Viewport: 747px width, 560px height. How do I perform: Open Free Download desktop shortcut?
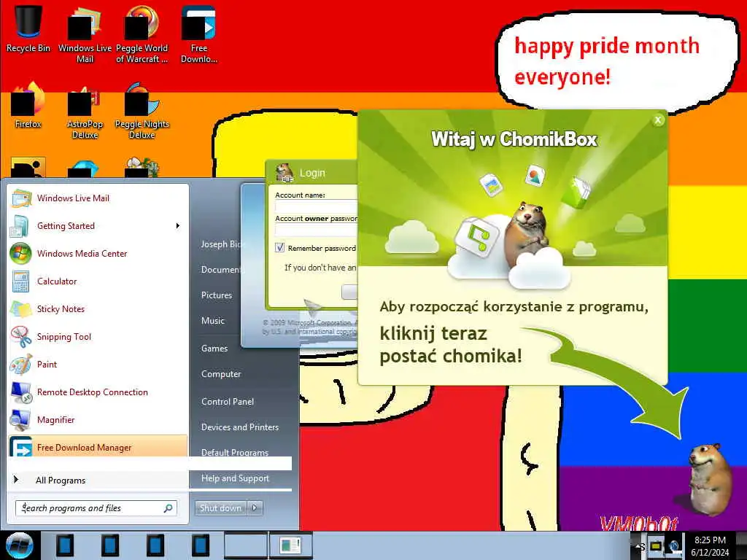coord(198,34)
